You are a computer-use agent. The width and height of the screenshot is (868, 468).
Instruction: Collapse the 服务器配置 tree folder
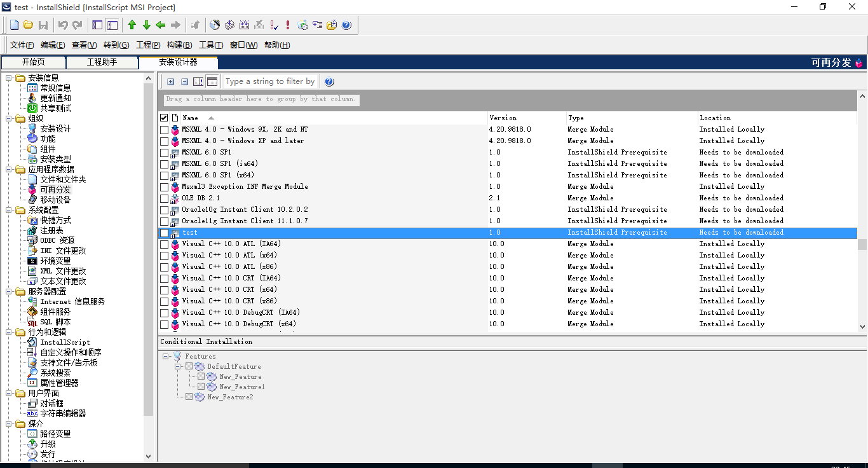[9, 291]
